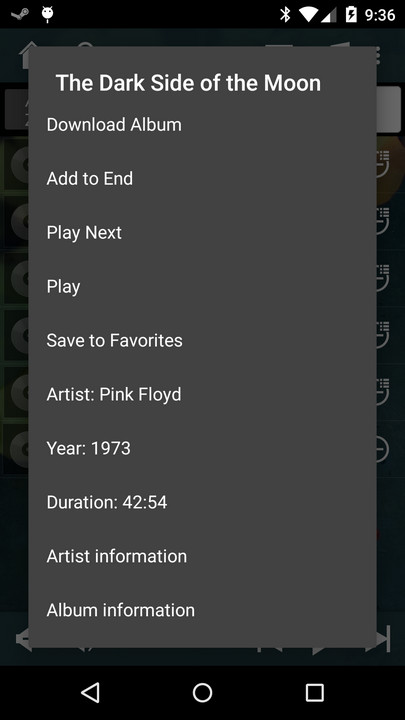Save album via Save to Favorites
Viewport: 405px width, 720px height.
(x=202, y=340)
